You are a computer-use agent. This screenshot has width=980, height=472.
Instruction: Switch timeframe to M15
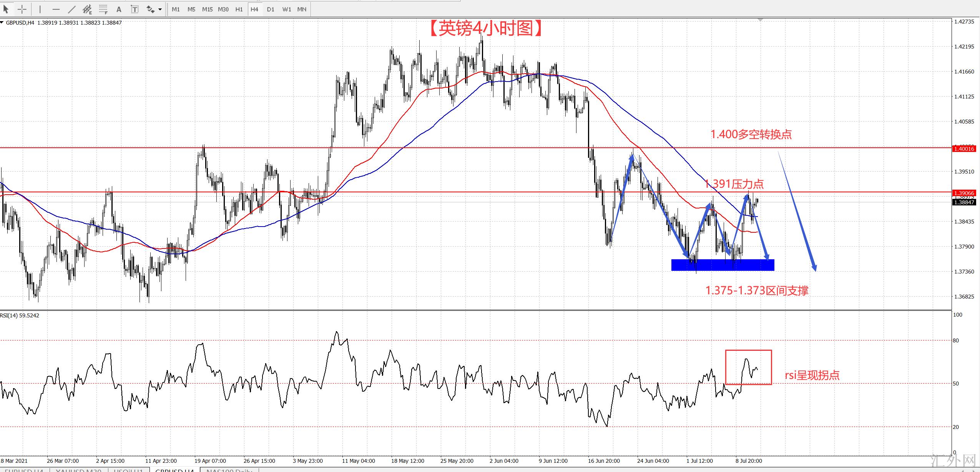click(207, 9)
